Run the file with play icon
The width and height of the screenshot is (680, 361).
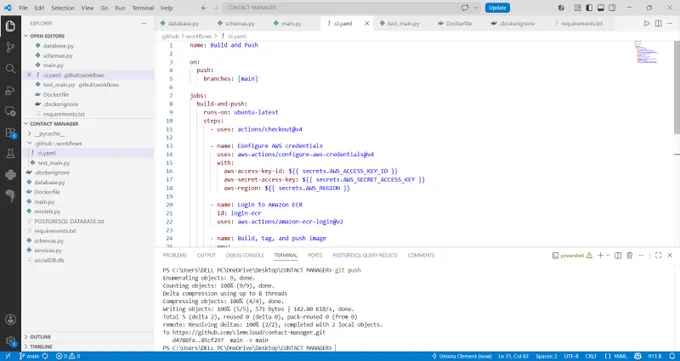646,23
